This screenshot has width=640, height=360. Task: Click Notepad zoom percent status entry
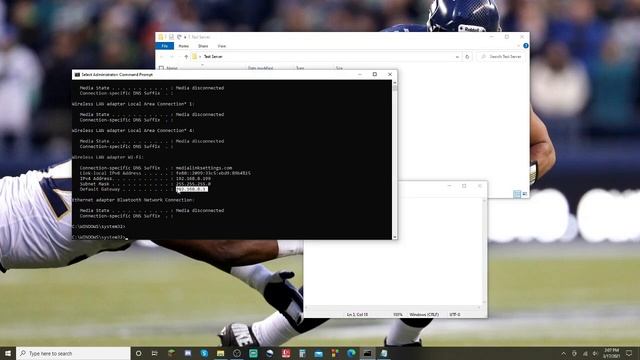pyautogui.click(x=398, y=315)
